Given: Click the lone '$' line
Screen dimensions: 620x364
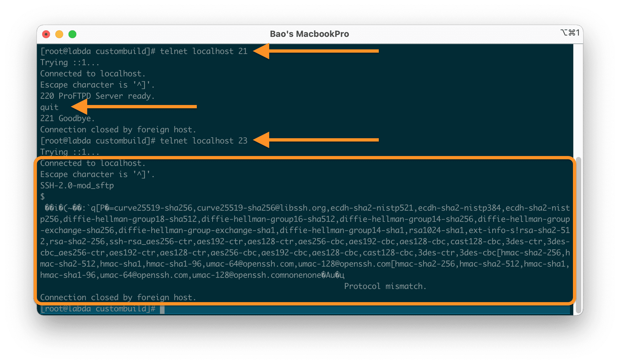Looking at the screenshot, I should coord(42,197).
